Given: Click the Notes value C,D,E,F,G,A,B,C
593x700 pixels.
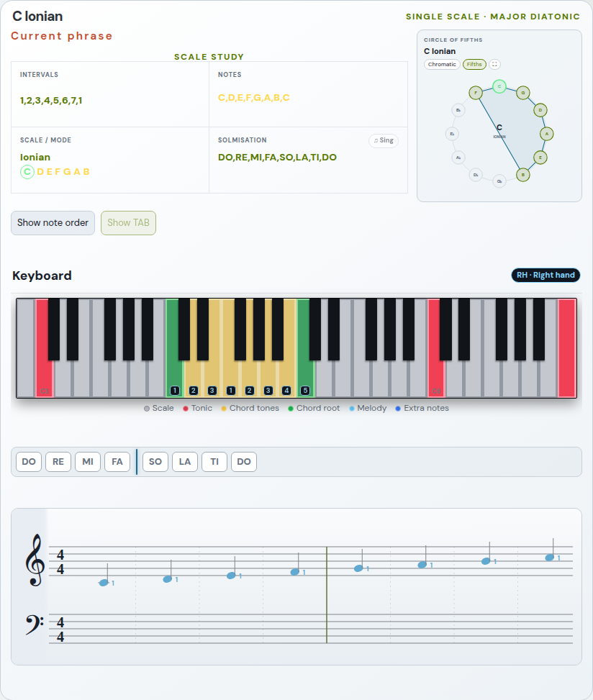Looking at the screenshot, I should click(253, 98).
